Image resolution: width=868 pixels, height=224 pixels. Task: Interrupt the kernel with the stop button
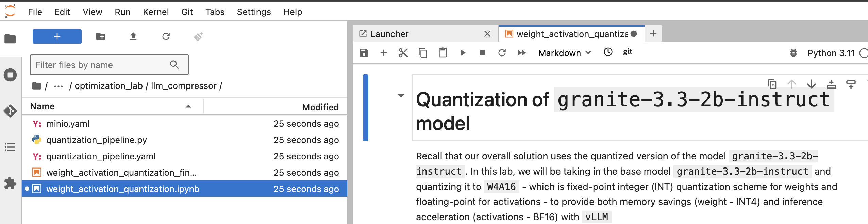tap(482, 53)
